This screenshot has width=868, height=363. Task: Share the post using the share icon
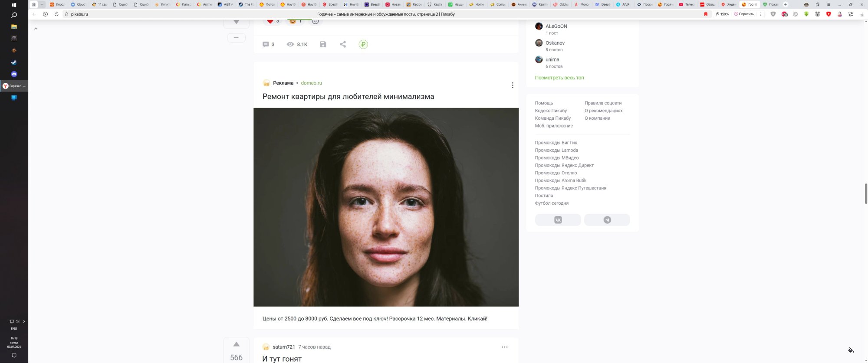[343, 44]
